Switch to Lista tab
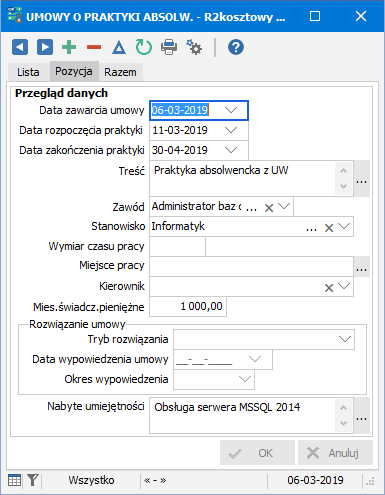The height and width of the screenshot is (495, 385). (x=28, y=72)
